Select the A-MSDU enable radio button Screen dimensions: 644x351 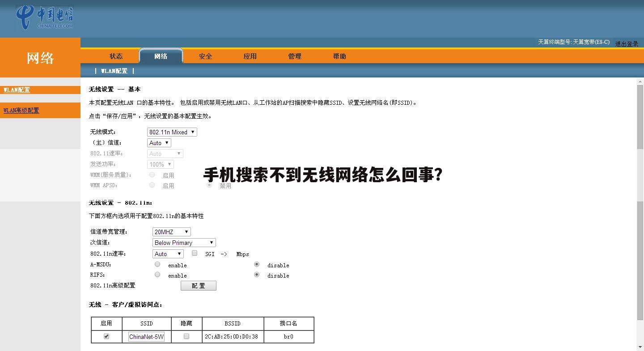point(157,265)
